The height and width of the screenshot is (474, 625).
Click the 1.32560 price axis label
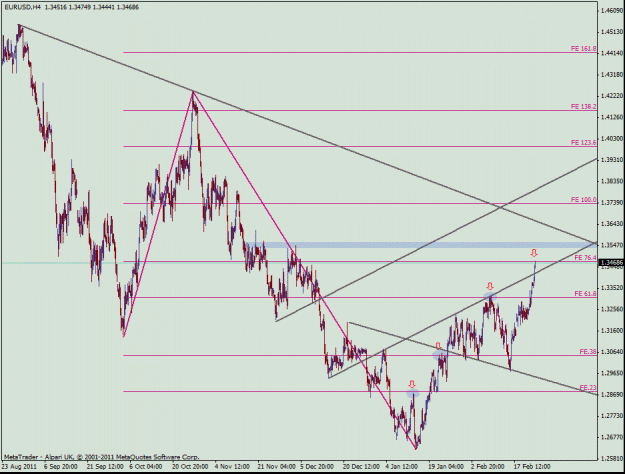(612, 309)
